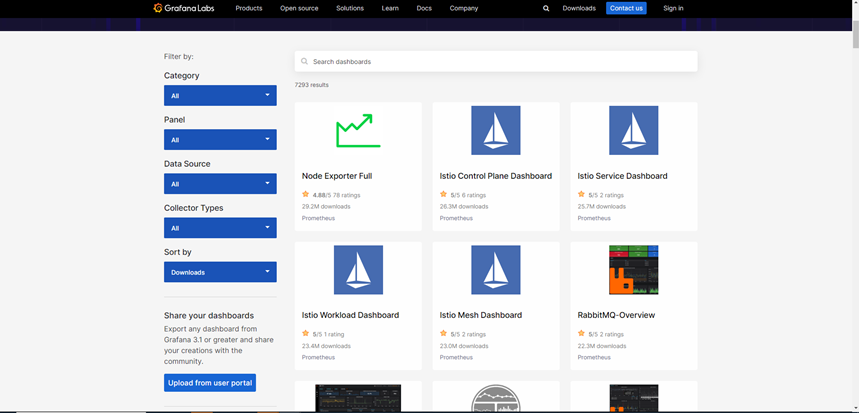Screen dimensions: 859x413
Task: Click the RabbitMQ-Overview thumbnail image
Action: click(x=634, y=270)
